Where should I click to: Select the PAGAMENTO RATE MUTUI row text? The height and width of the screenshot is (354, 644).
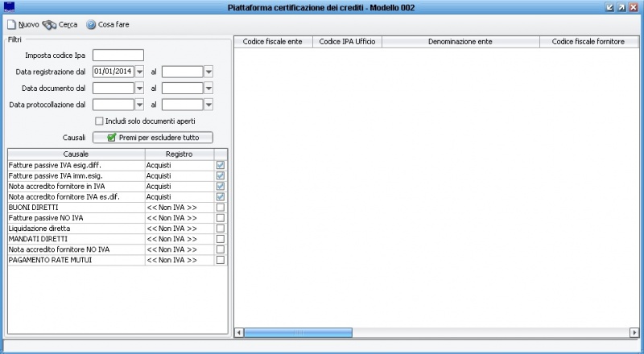50,260
